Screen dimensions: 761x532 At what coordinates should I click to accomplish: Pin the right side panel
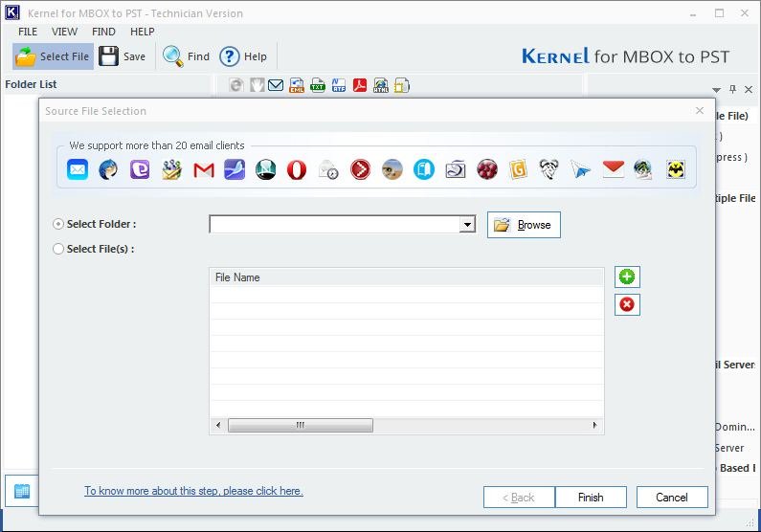click(x=733, y=89)
